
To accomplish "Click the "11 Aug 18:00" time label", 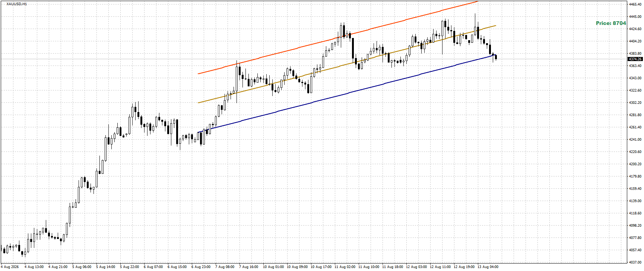I will pos(392,267).
